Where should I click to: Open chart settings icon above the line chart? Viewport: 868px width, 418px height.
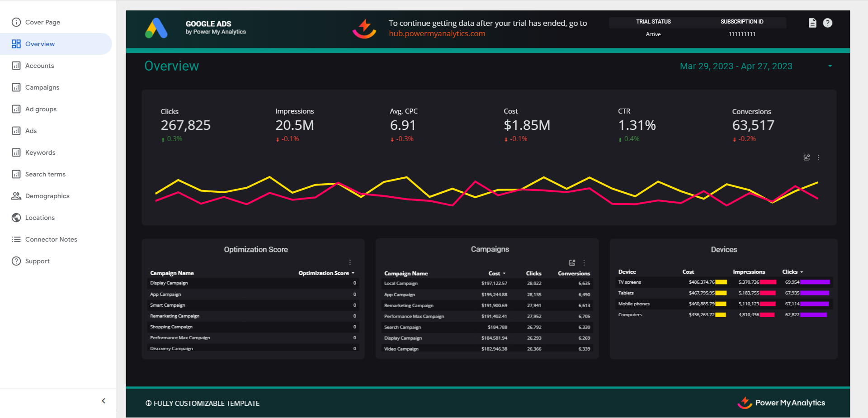pyautogui.click(x=807, y=157)
